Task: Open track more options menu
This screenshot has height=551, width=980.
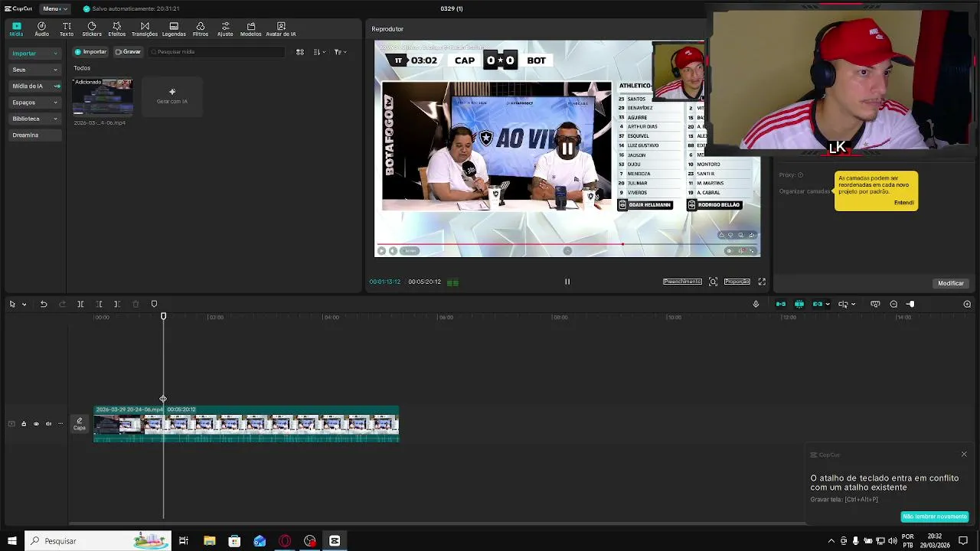Action: [x=60, y=424]
